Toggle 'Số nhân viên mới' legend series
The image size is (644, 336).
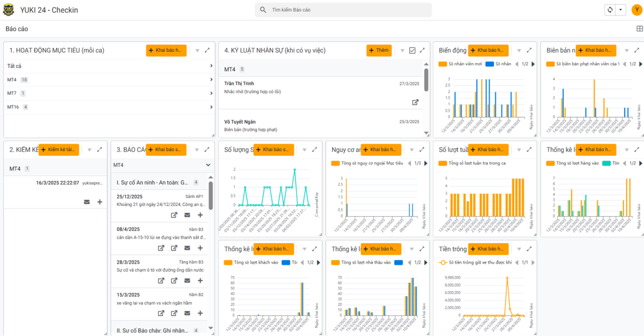(460, 64)
